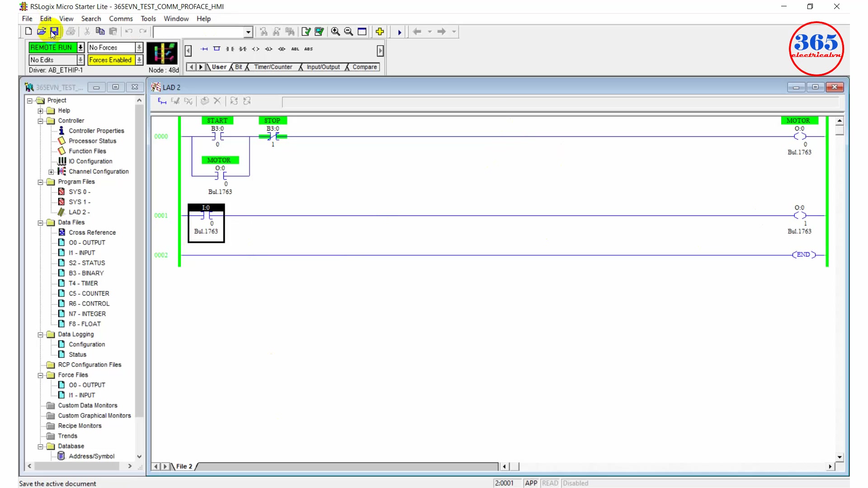Switch to the Input/Output instruction tab

323,67
